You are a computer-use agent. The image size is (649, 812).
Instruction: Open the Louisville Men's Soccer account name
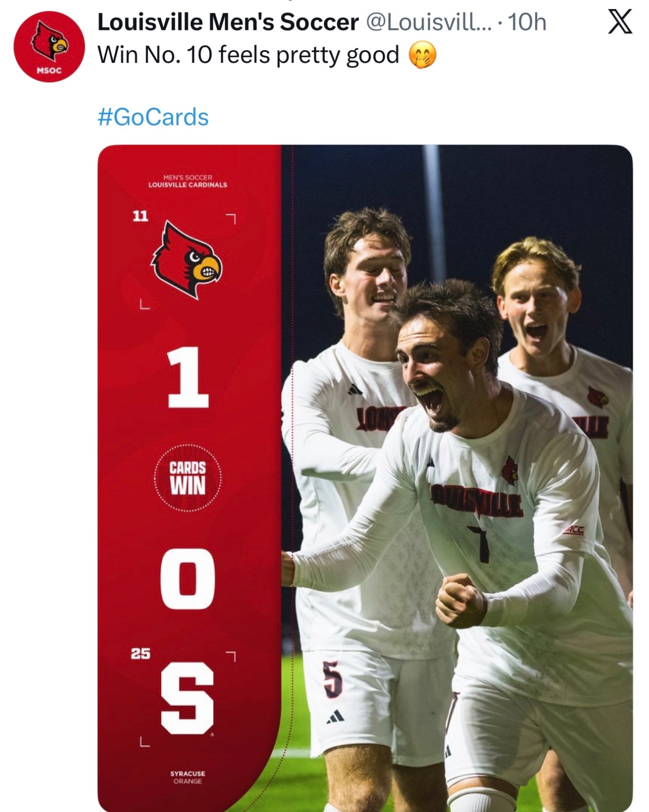tap(228, 22)
